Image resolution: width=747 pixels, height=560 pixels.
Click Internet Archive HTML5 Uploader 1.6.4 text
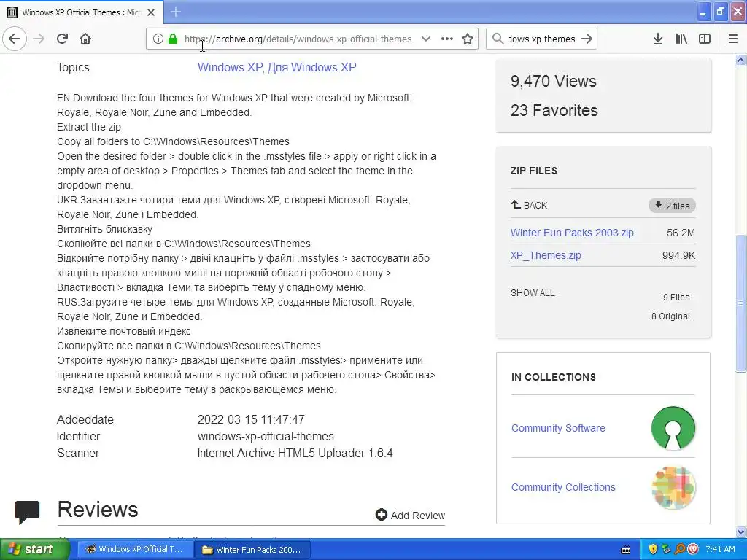(295, 453)
